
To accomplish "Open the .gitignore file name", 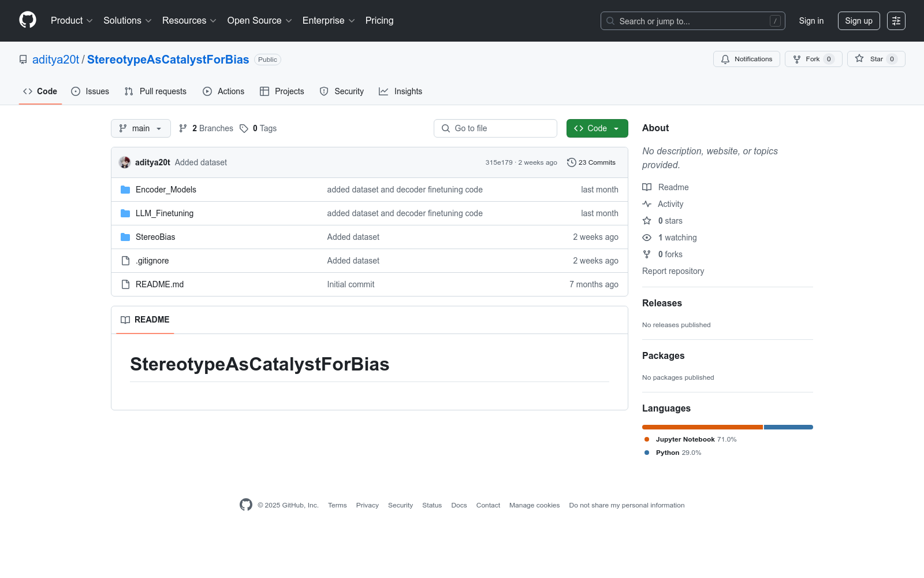I will (152, 261).
